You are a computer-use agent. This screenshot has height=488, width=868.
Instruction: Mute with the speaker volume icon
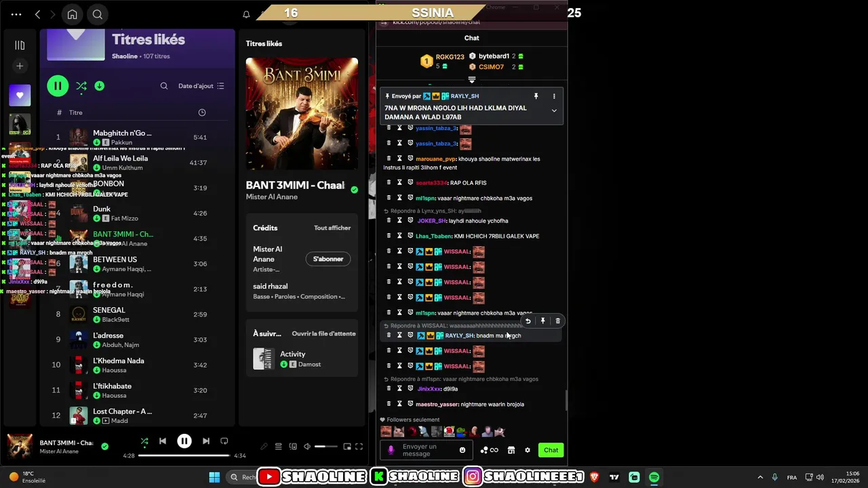[x=307, y=447]
